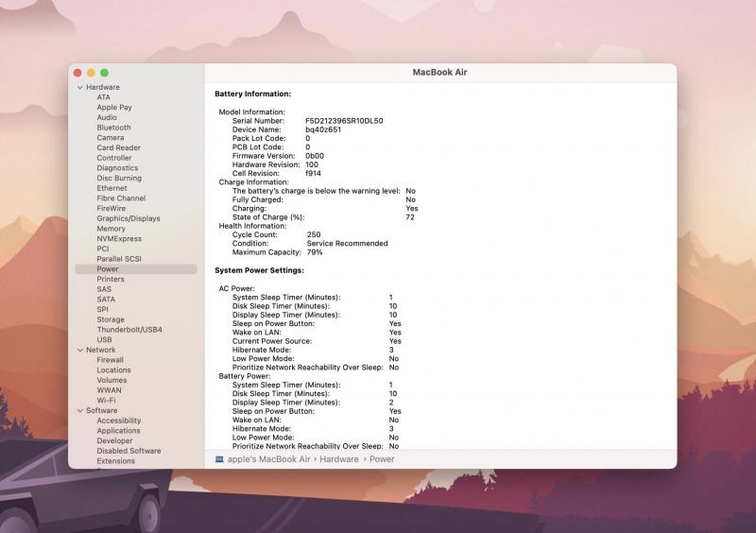Click the Battery Information heading
Viewport: 756px width, 533px height.
tap(252, 95)
